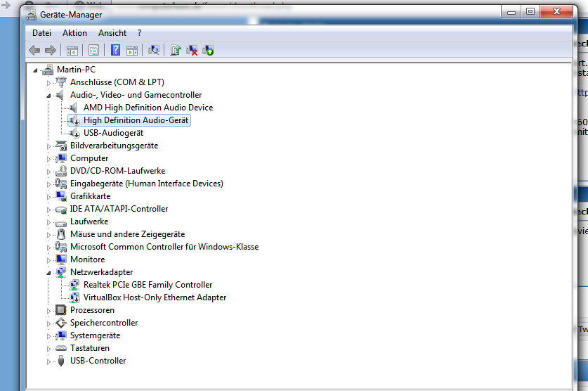588x391 pixels.
Task: Collapse Audio-, Video- und Gamecontroller
Action: (48, 96)
